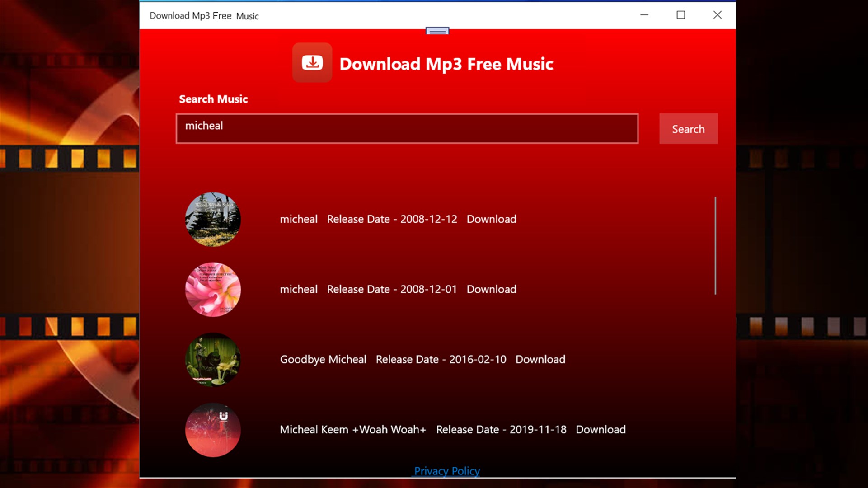
Task: Click the Goodbye Micheal album artwork
Action: click(x=212, y=359)
